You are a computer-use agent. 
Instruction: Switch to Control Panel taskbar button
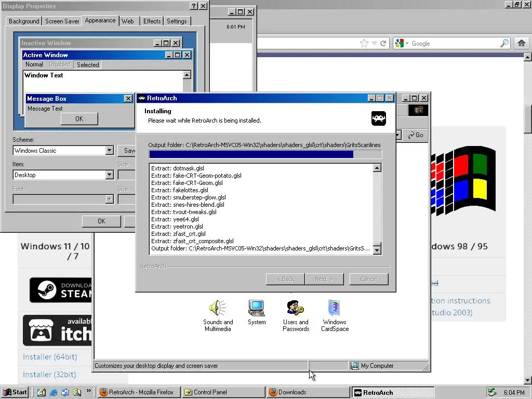[223, 392]
